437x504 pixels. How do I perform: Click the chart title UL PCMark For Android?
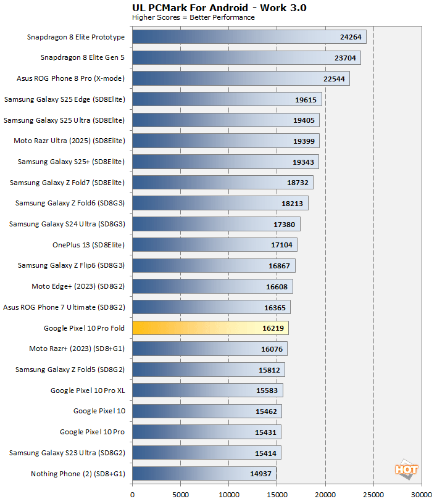click(x=219, y=7)
